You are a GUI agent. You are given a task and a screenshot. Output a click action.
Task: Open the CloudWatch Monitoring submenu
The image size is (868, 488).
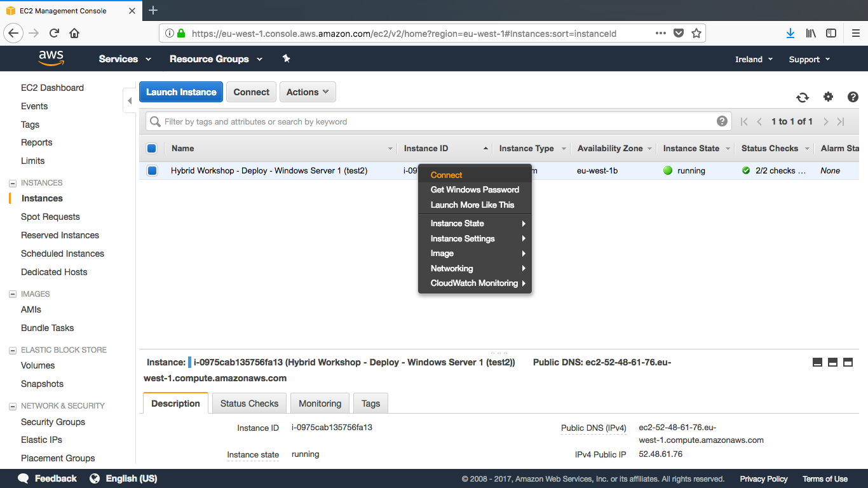[475, 283]
